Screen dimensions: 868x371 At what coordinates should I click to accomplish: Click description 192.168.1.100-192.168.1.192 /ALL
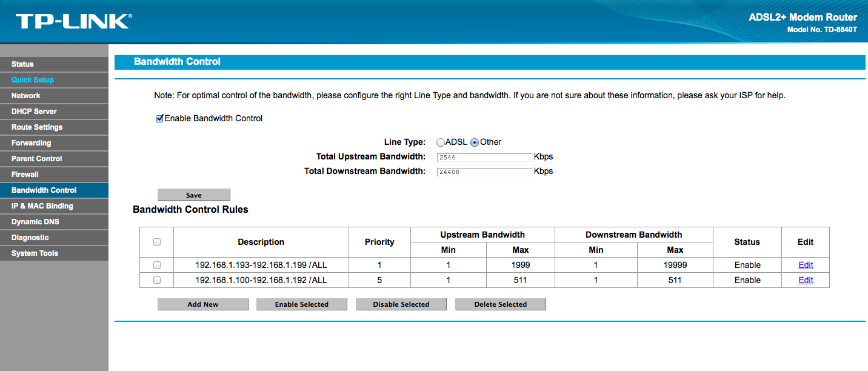[x=261, y=280]
